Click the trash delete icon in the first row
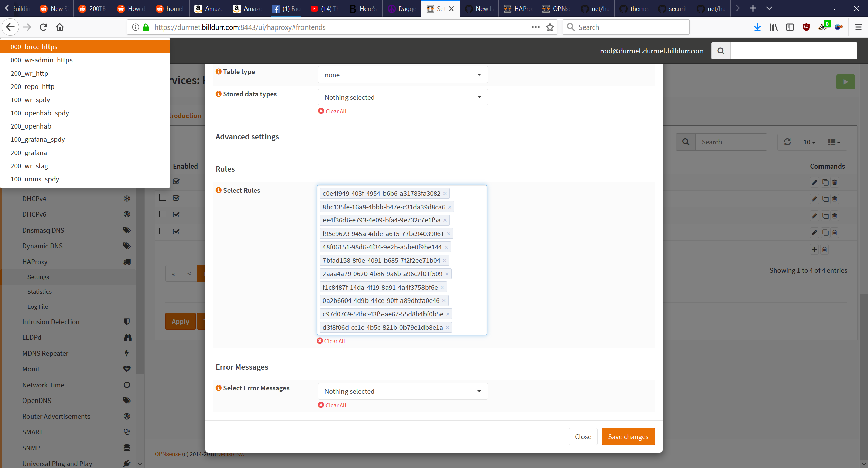Screen dimensions: 868x468 835,182
